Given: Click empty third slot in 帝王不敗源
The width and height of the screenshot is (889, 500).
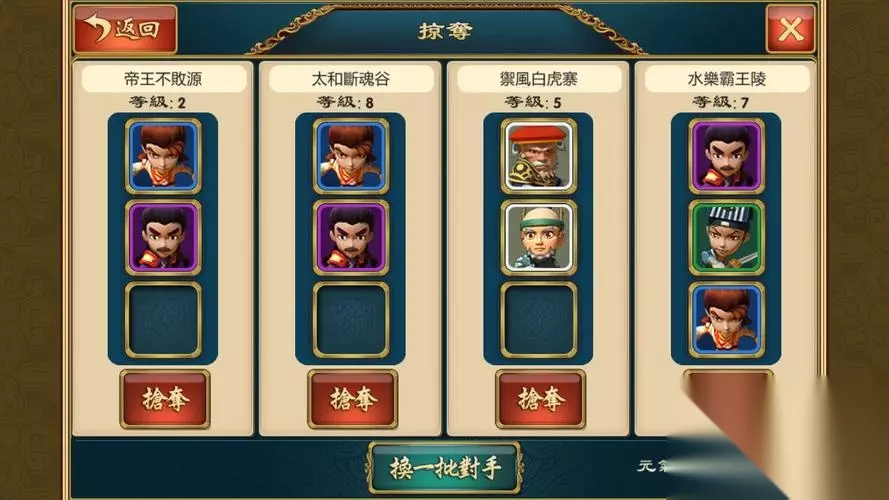Looking at the screenshot, I should pos(163,320).
